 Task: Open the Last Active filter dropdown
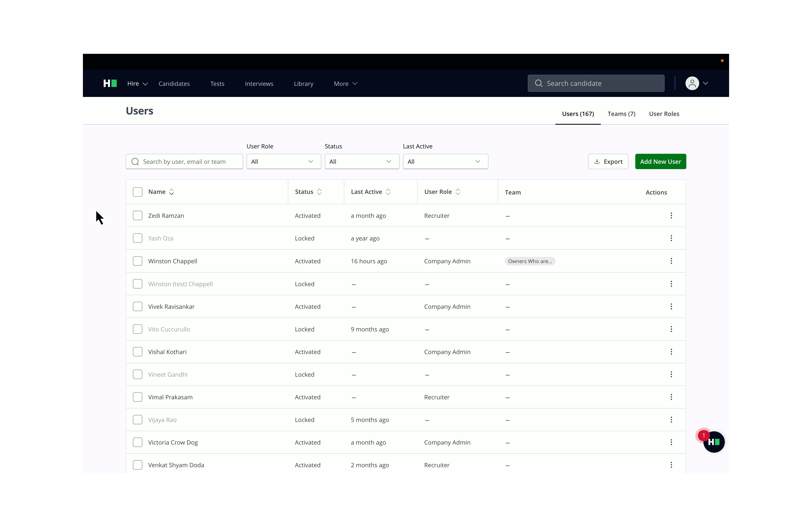445,162
